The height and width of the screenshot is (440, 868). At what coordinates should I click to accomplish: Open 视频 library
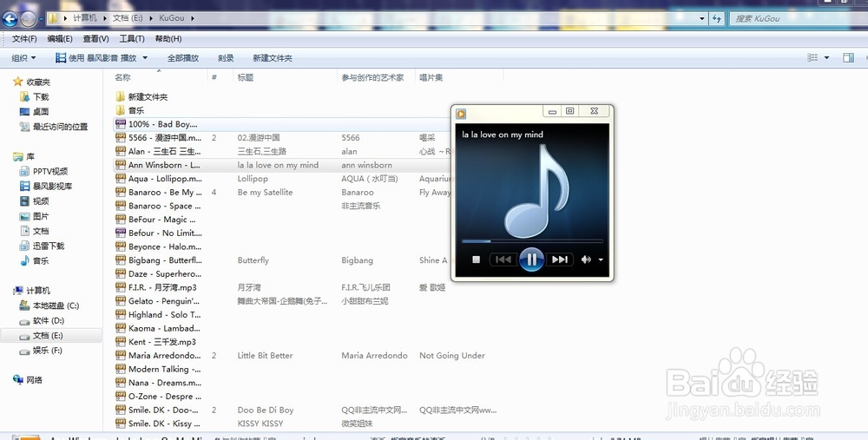[41, 201]
